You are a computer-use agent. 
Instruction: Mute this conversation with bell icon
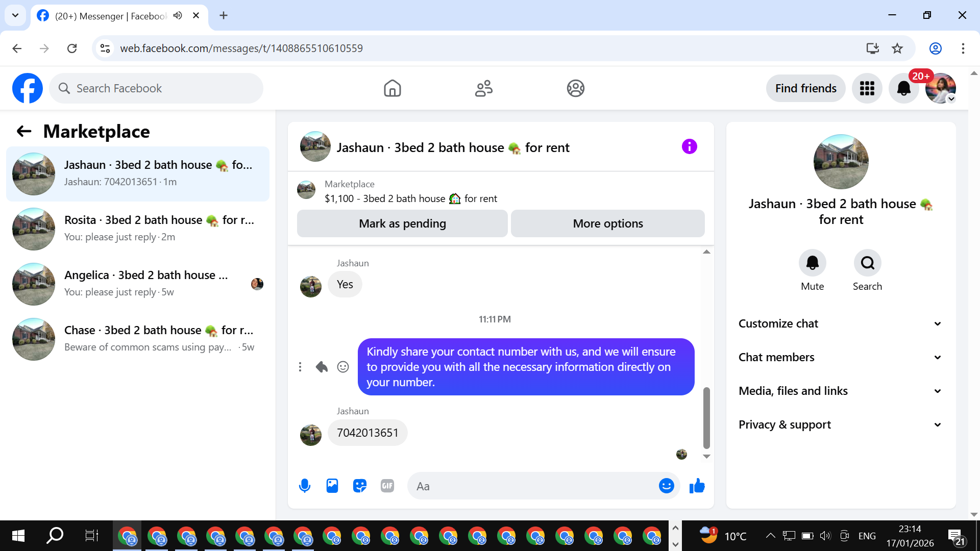pyautogui.click(x=812, y=263)
